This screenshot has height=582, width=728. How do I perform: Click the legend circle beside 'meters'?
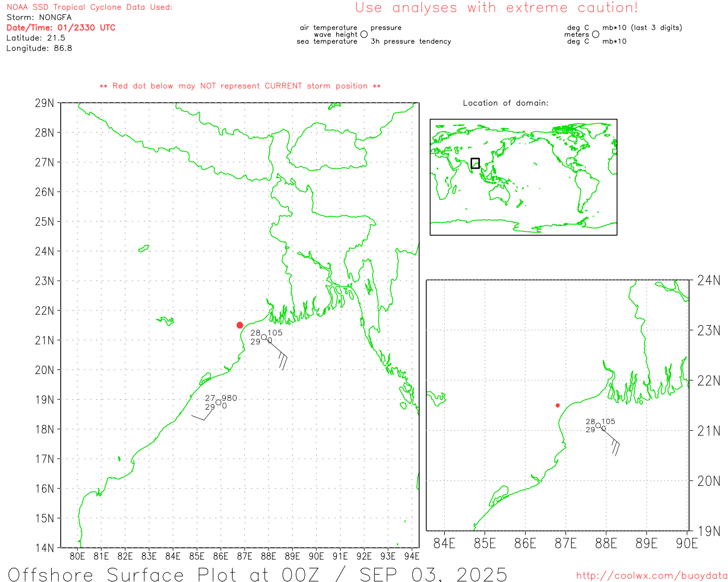click(595, 34)
